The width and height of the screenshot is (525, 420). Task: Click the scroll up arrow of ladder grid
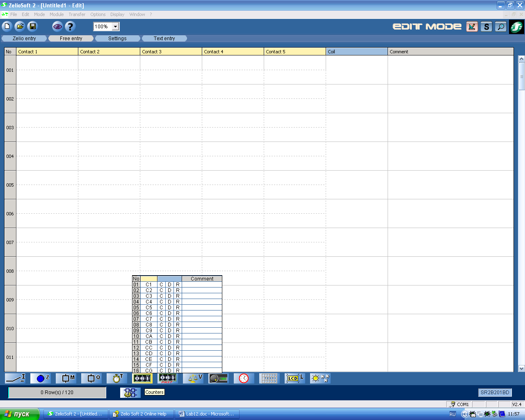tap(521, 59)
